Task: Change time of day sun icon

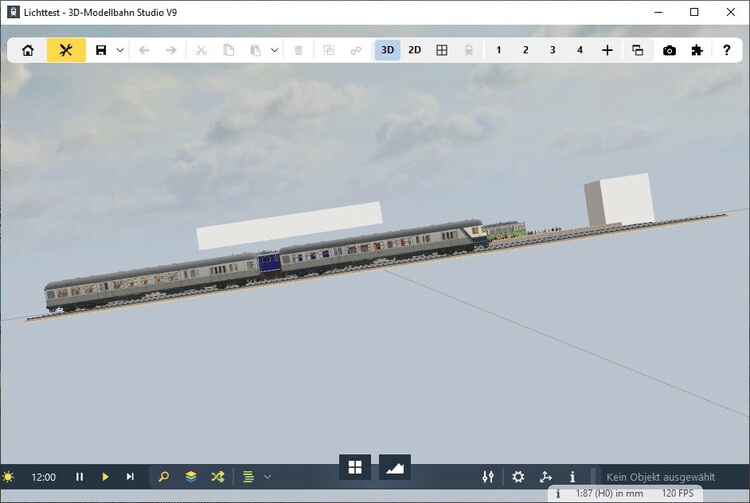Action: pyautogui.click(x=8, y=477)
